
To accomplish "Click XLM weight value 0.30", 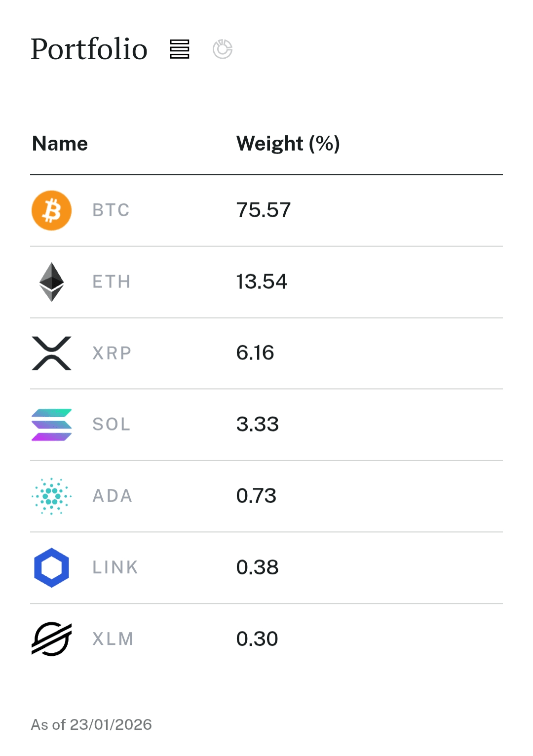I will (x=257, y=639).
